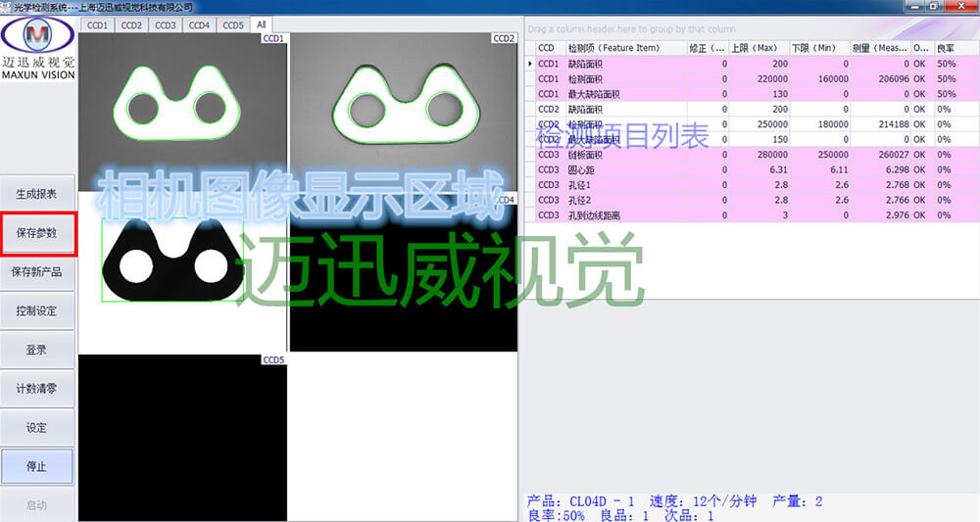
Task: Sort by 检测项 (Feature Item) column header
Action: [x=613, y=48]
